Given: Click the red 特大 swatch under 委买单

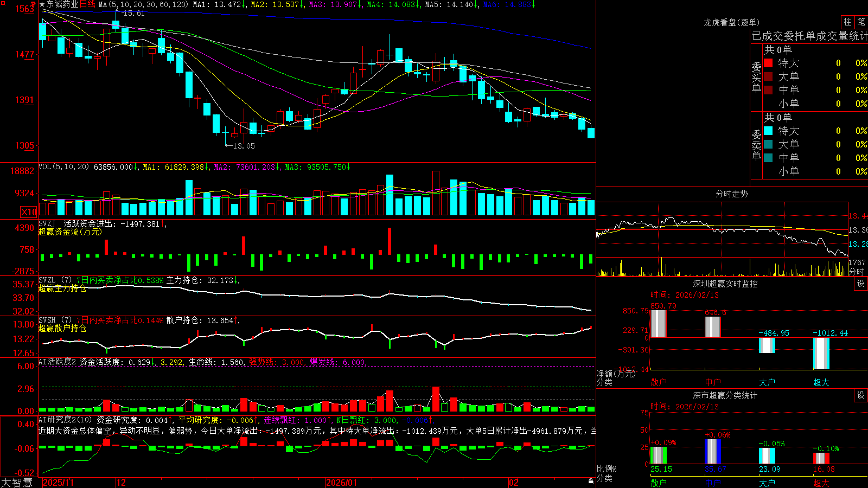Looking at the screenshot, I should click(768, 63).
